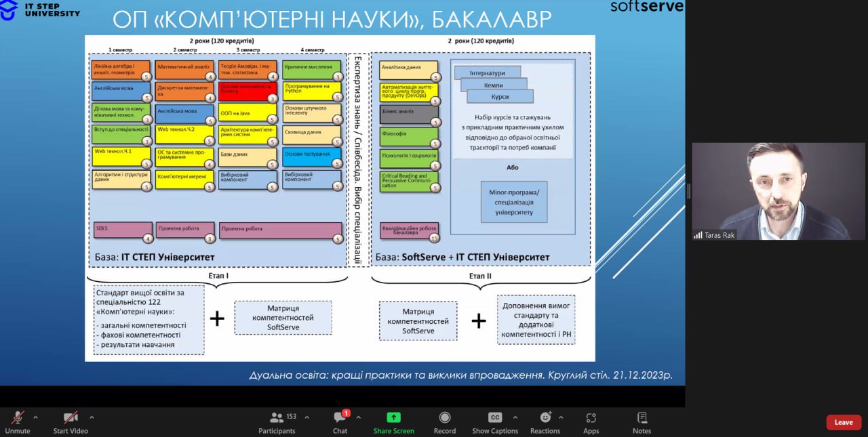Click the 'Алгоритми і структури даних' box
The image size is (868, 437).
(x=121, y=180)
